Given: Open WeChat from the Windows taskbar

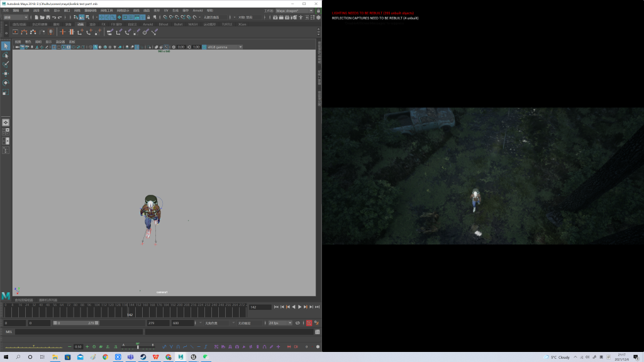Looking at the screenshot, I should pos(206,357).
